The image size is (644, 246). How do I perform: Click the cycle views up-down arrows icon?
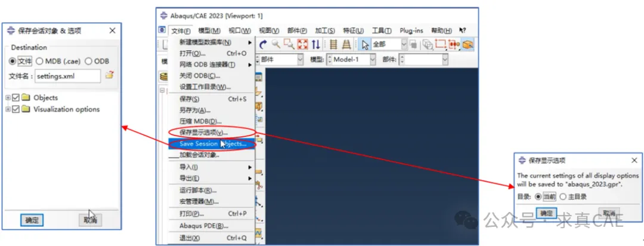315,44
